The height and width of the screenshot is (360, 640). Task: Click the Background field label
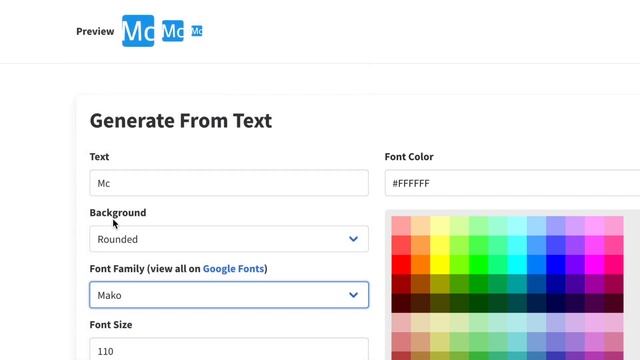click(118, 213)
